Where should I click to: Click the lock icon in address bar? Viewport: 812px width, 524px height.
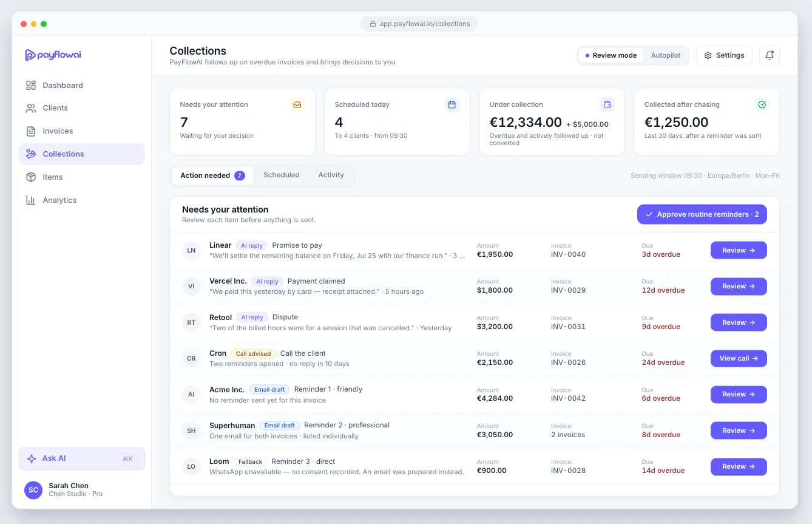[x=372, y=24]
